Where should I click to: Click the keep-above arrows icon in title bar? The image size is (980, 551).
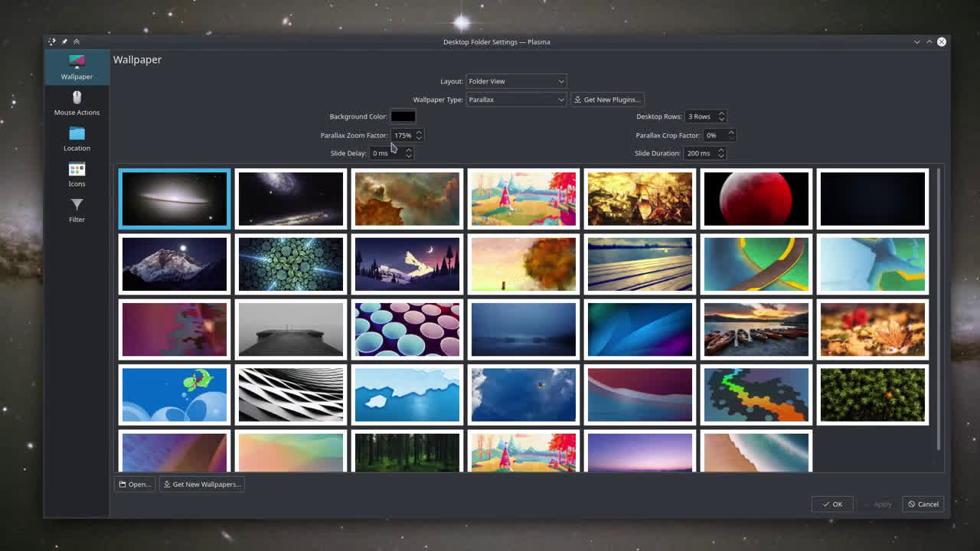[x=77, y=42]
